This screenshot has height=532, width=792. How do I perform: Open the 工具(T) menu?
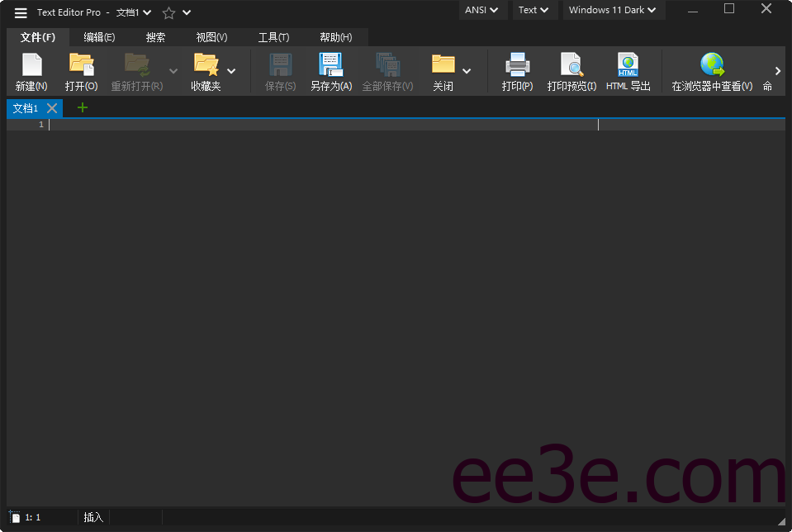273,37
